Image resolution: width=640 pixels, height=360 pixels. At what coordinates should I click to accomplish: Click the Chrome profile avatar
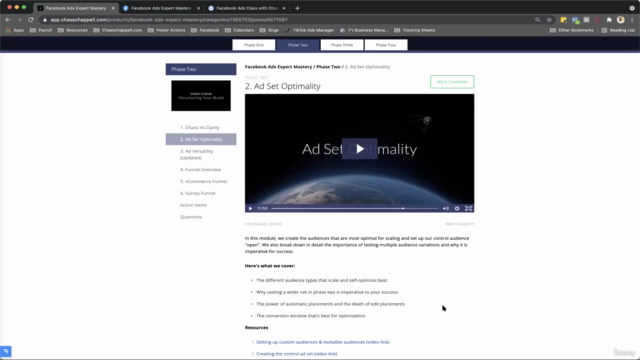620,20
